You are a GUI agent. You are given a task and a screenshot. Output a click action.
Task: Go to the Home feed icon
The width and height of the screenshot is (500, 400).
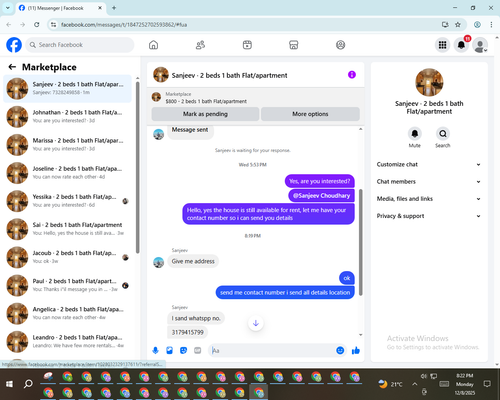pyautogui.click(x=153, y=45)
